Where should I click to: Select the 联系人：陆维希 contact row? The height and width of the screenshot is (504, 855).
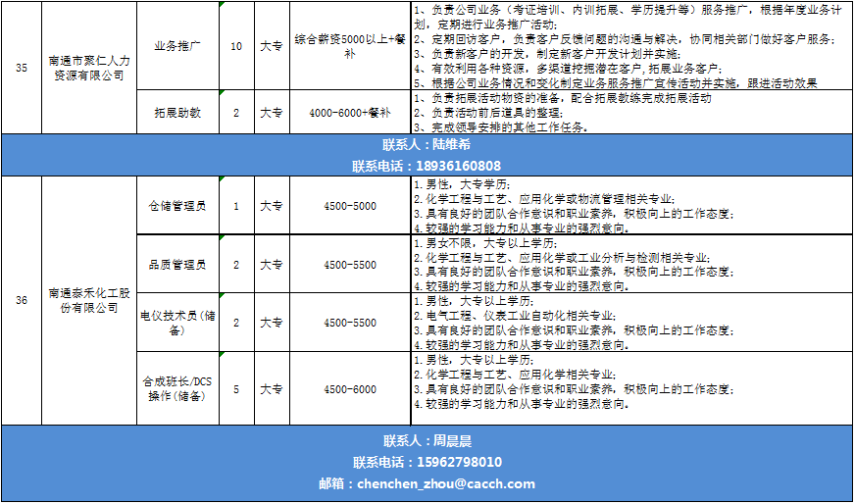coord(427,144)
